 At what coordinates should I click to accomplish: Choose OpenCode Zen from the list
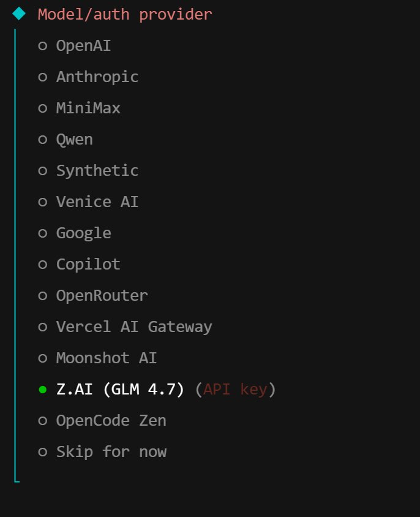tap(111, 420)
